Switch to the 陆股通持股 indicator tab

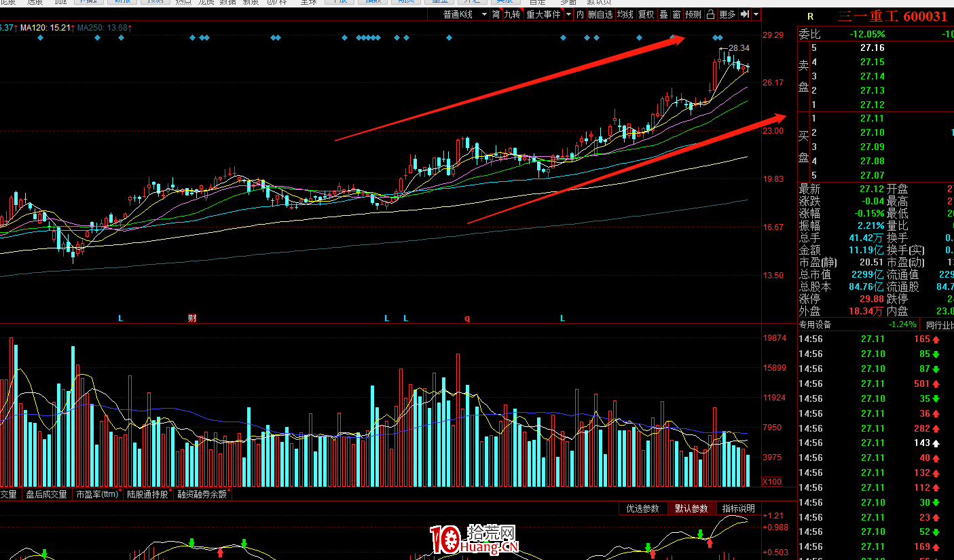click(148, 494)
